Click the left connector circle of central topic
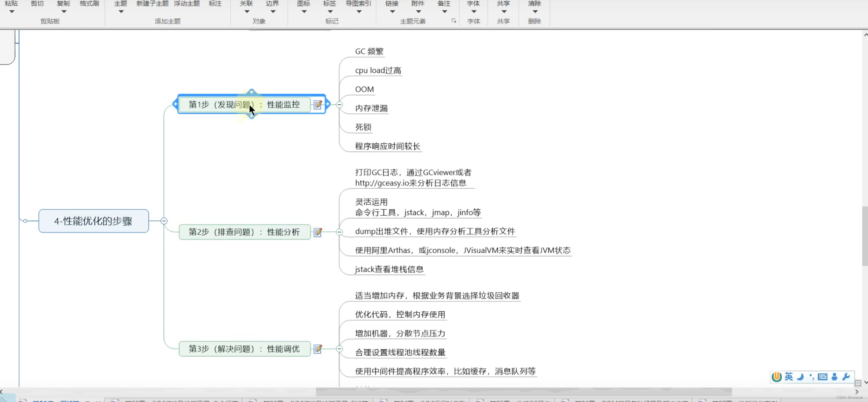Image resolution: width=868 pixels, height=402 pixels. click(25, 221)
